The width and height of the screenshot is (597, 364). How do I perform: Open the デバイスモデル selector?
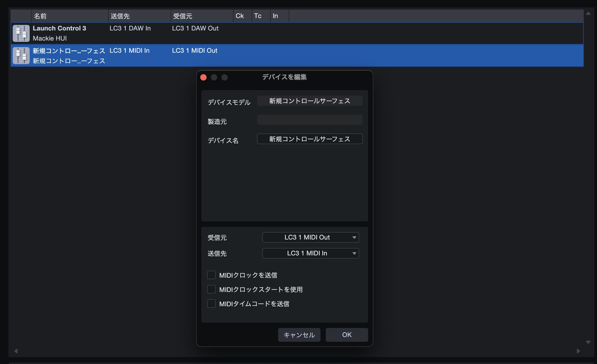310,101
